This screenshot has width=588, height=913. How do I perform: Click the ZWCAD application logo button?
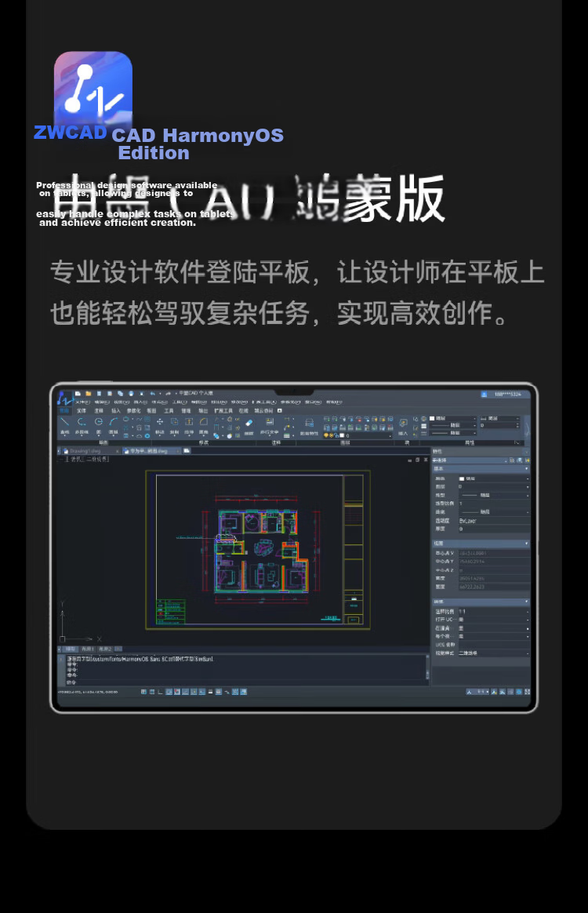click(64, 398)
